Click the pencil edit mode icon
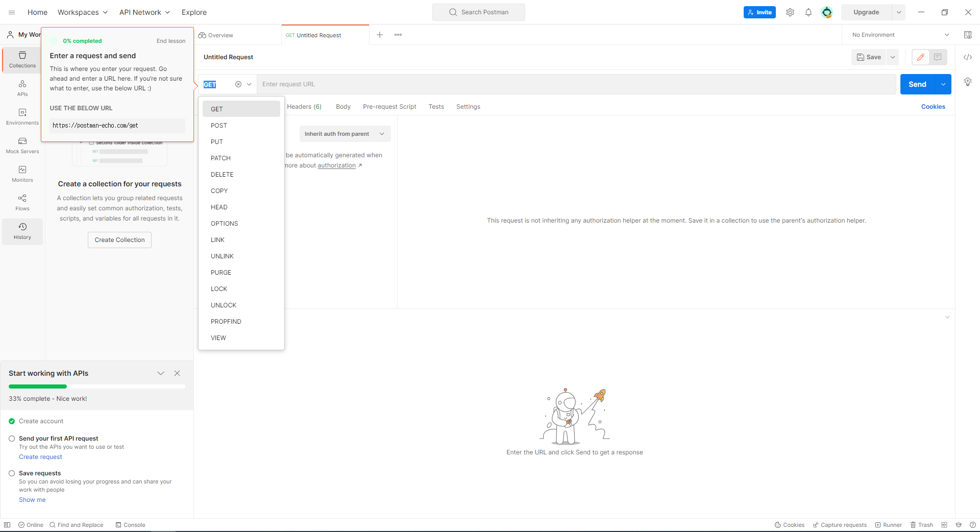Image resolution: width=980 pixels, height=532 pixels. point(921,57)
